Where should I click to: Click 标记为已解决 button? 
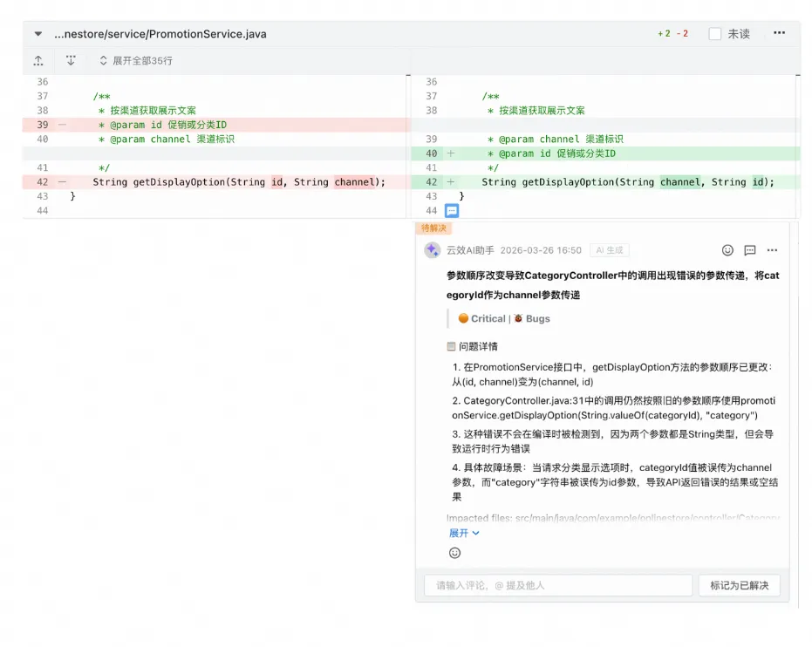pos(739,585)
